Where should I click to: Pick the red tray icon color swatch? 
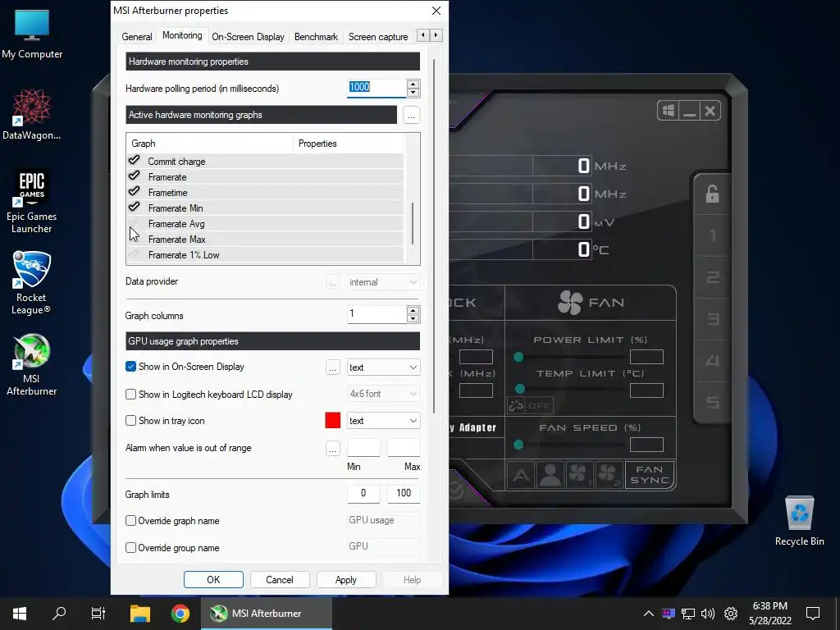click(x=333, y=421)
